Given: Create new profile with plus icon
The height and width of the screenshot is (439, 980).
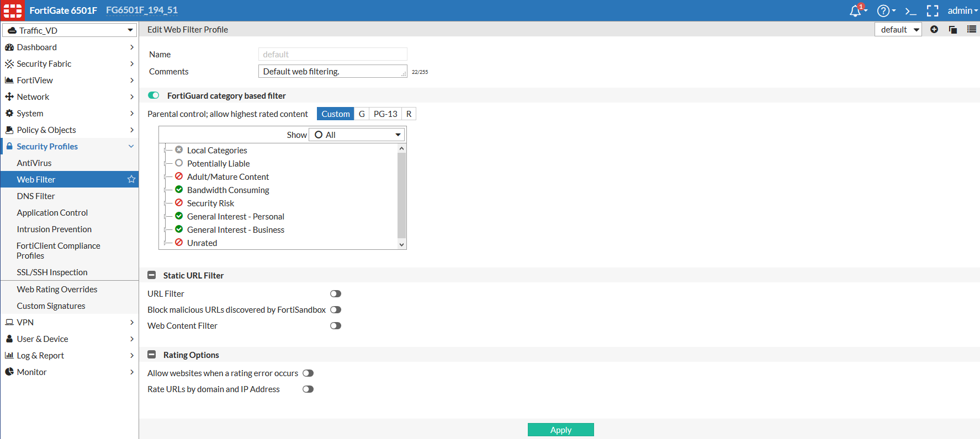Looking at the screenshot, I should pos(934,29).
